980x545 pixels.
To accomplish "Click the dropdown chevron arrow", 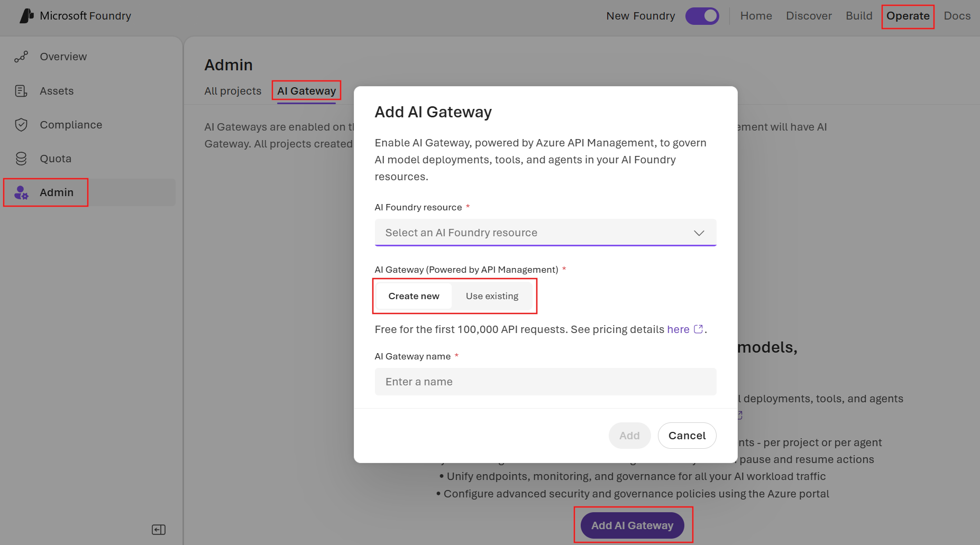I will click(x=699, y=233).
